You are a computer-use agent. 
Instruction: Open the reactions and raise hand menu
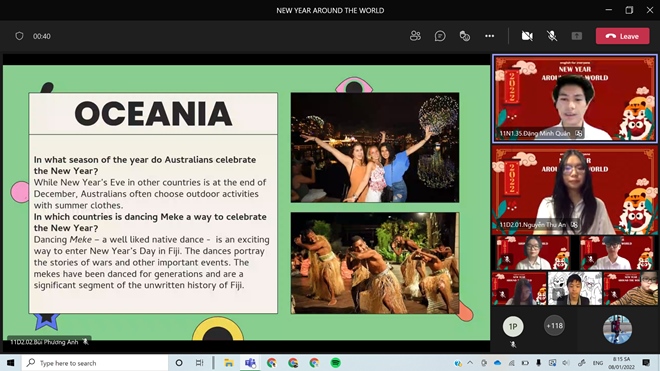point(465,36)
